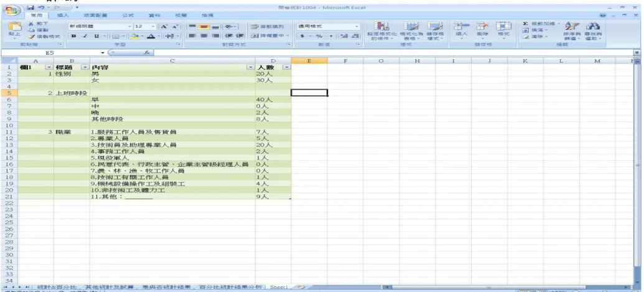Viewport: 644px width, 292px height.
Task: Expand the formula bar
Action: [637, 52]
